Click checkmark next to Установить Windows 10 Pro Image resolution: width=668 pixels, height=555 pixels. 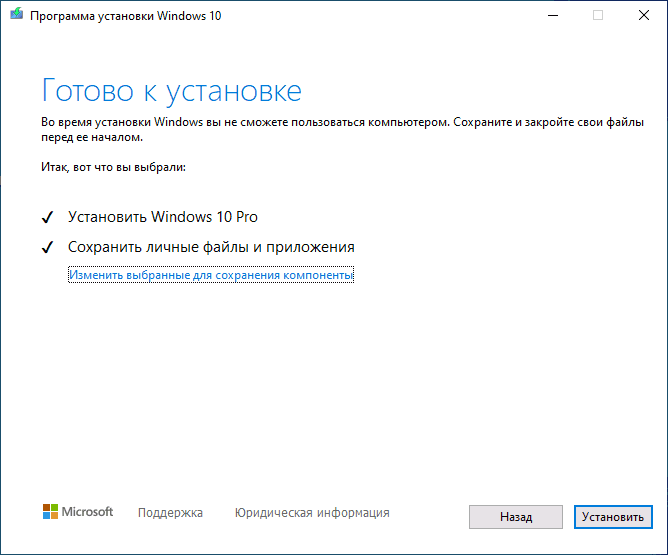[48, 217]
